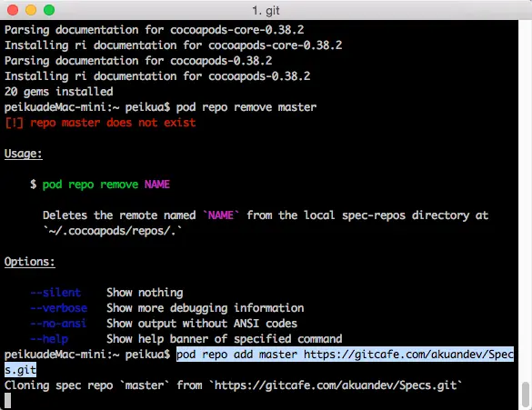The height and width of the screenshot is (410, 532).
Task: Click the '20 gems installed' line
Action: pyautogui.click(x=59, y=92)
